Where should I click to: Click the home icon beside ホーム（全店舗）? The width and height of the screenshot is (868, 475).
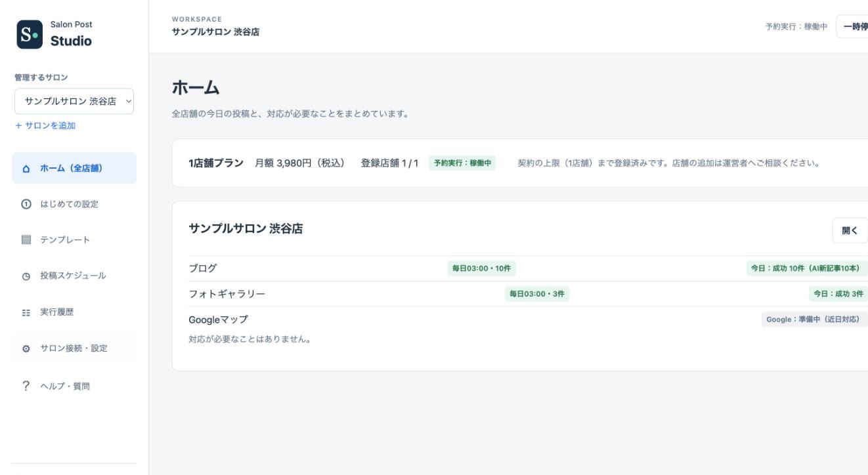point(26,169)
